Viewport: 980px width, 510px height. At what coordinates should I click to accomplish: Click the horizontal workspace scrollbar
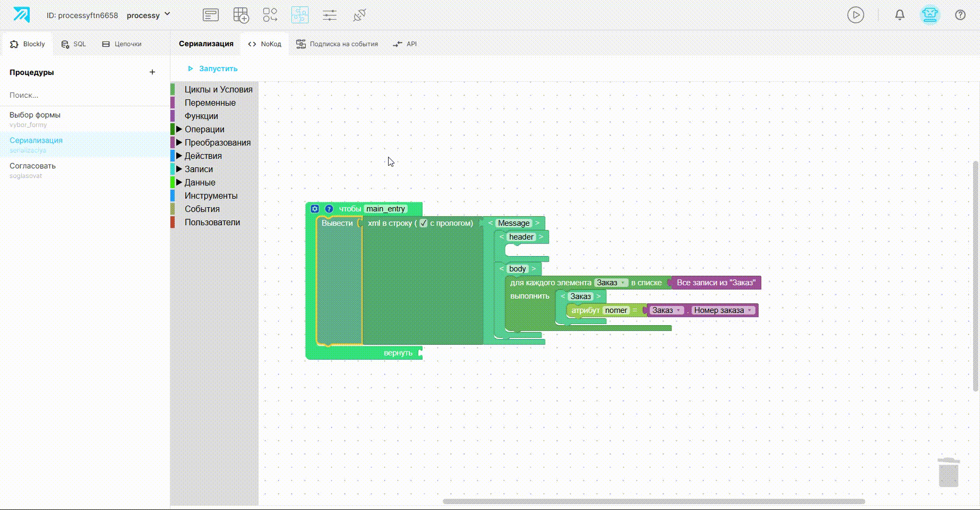pyautogui.click(x=654, y=501)
